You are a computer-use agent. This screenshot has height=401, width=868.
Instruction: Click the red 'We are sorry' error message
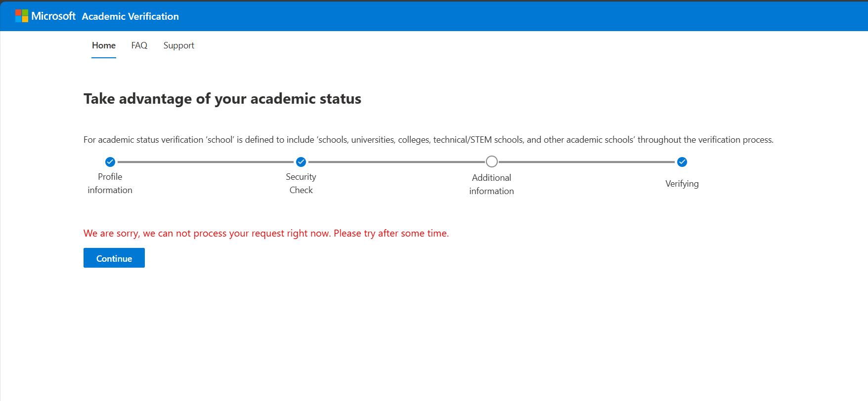[x=266, y=233]
